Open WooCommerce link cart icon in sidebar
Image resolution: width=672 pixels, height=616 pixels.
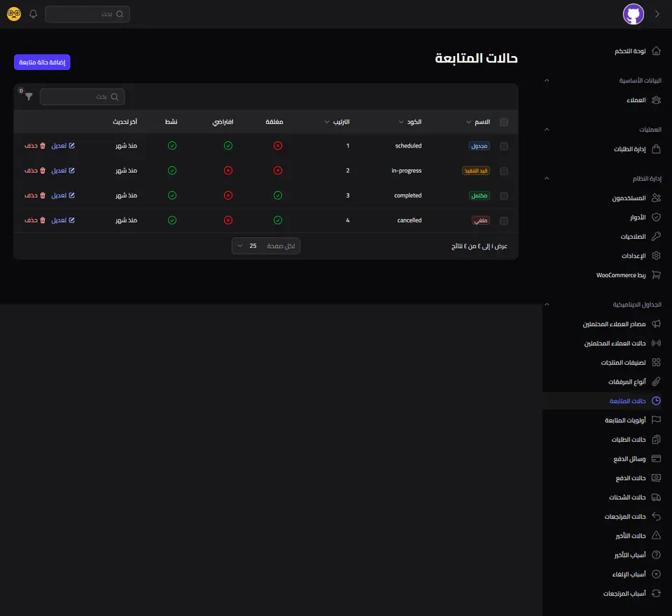656,275
